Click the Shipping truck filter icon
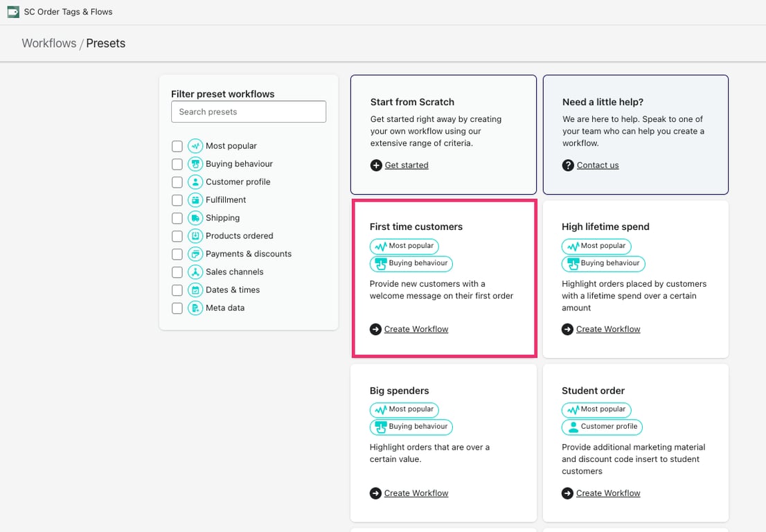This screenshot has height=532, width=766. point(195,218)
